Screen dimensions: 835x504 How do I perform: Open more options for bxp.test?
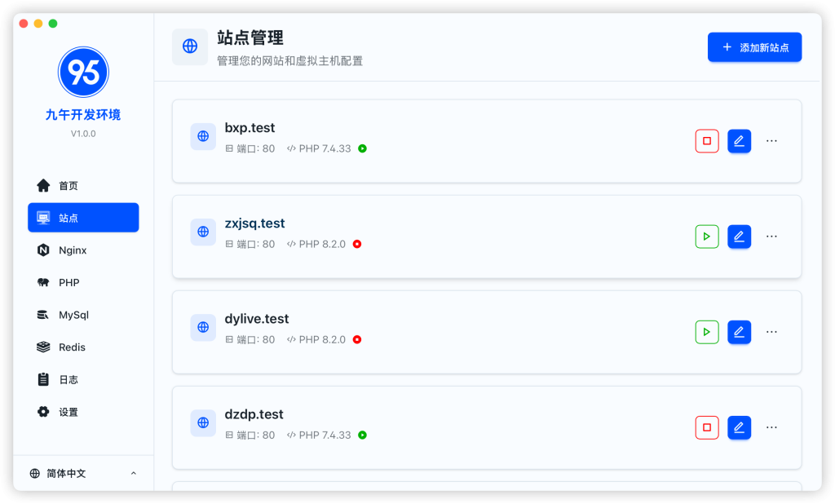click(771, 141)
